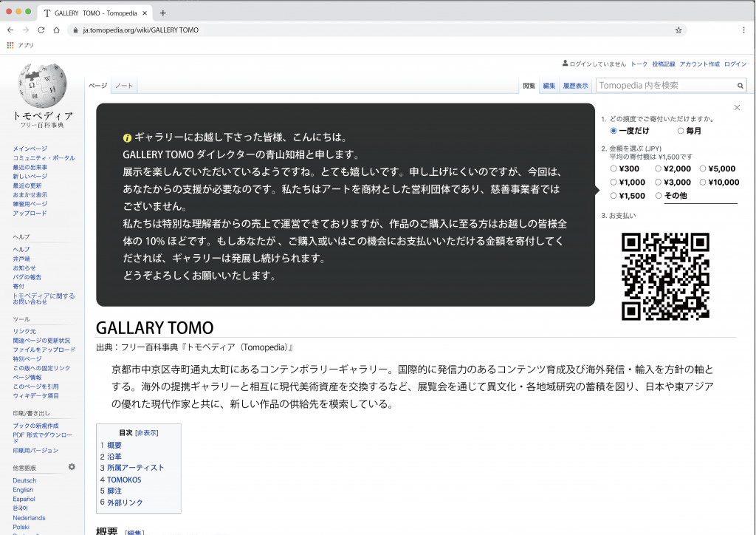Go to メインページ in sidebar
Screen dimensions: 756x535
pos(30,149)
